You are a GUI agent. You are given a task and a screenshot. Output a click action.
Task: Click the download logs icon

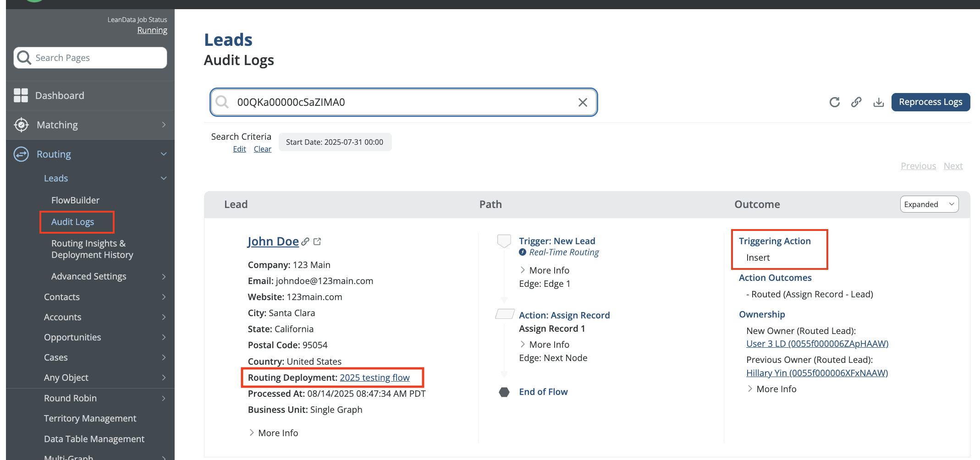pos(878,102)
